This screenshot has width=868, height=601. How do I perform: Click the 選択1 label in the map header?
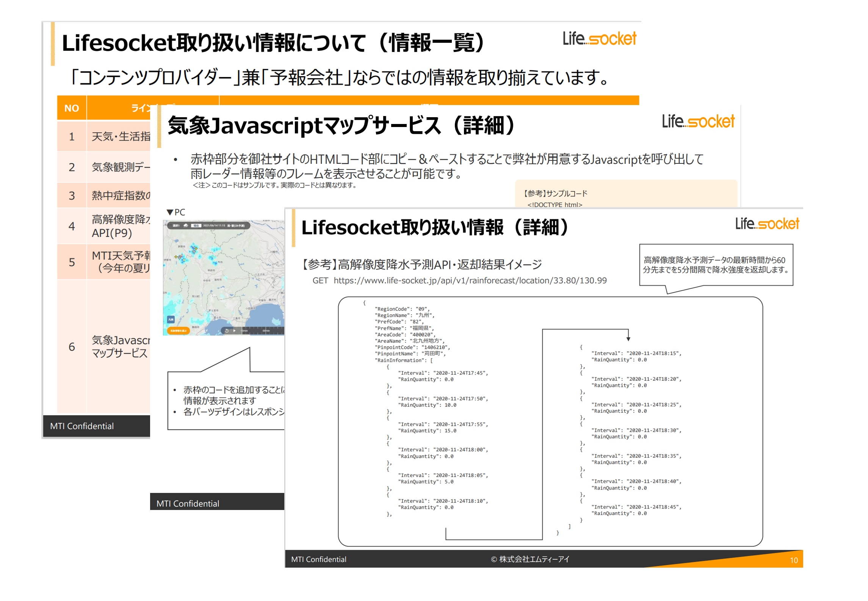(176, 226)
